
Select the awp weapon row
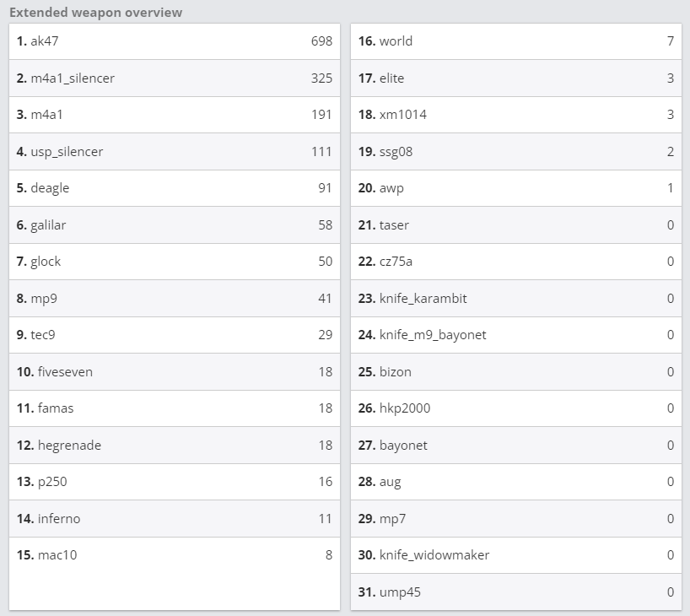[x=515, y=188]
